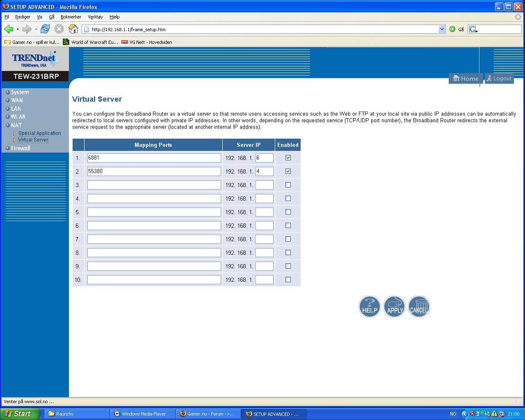This screenshot has height=420, width=525.
Task: Click the HELP round button
Action: [x=370, y=306]
